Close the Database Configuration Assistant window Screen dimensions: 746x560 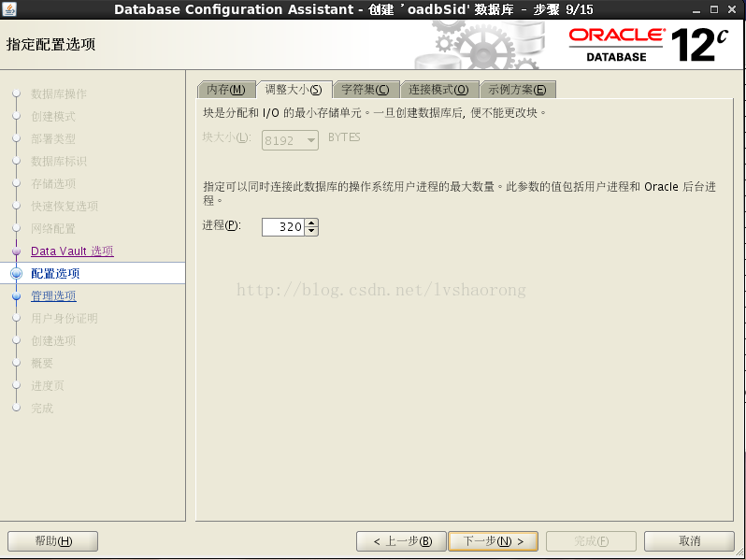point(732,9)
